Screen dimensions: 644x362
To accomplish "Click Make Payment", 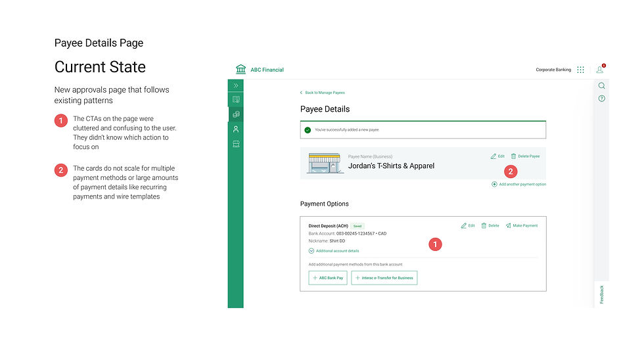I will [x=522, y=226].
